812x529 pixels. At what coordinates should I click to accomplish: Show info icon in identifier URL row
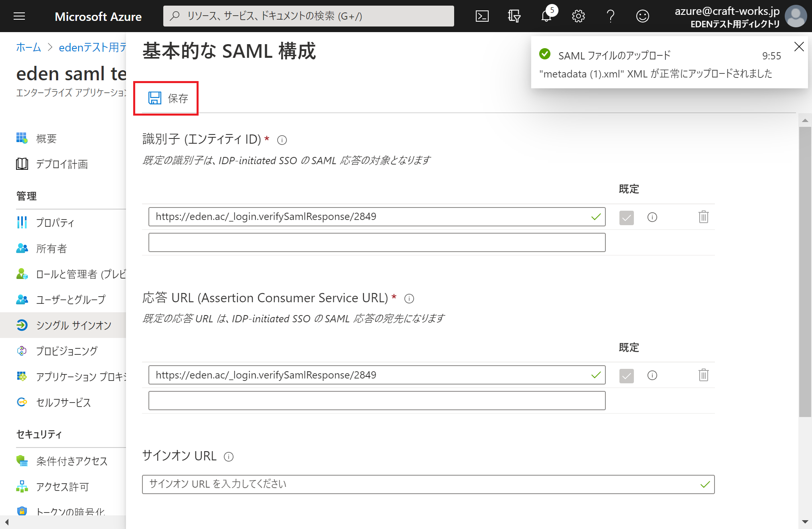[x=652, y=217]
